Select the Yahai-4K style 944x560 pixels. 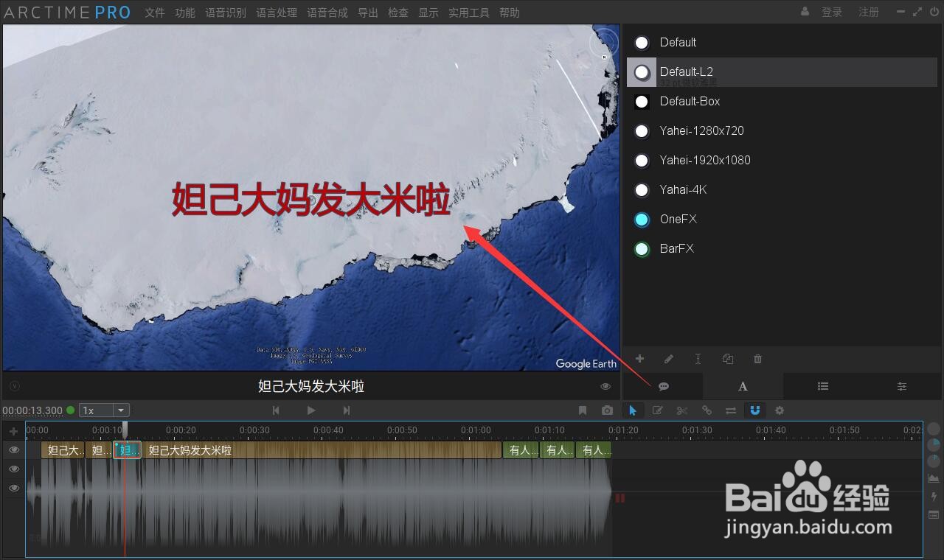click(782, 189)
